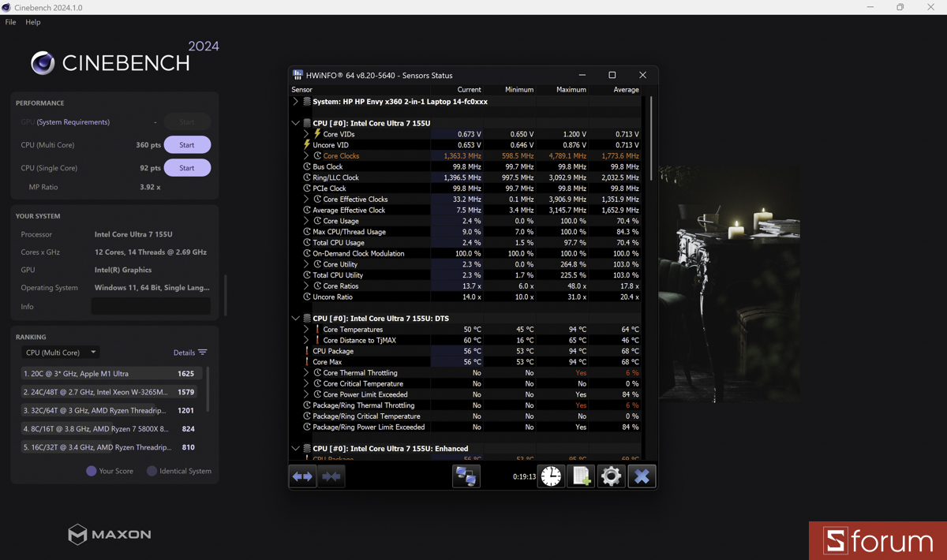947x560 pixels.
Task: Click the clock icon next to Bus Clock
Action: coord(307,166)
